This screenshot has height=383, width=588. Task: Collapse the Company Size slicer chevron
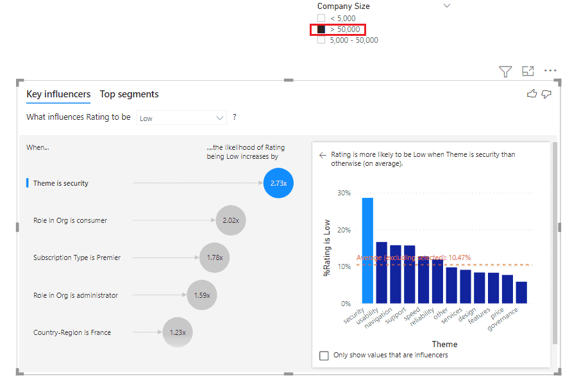point(447,6)
